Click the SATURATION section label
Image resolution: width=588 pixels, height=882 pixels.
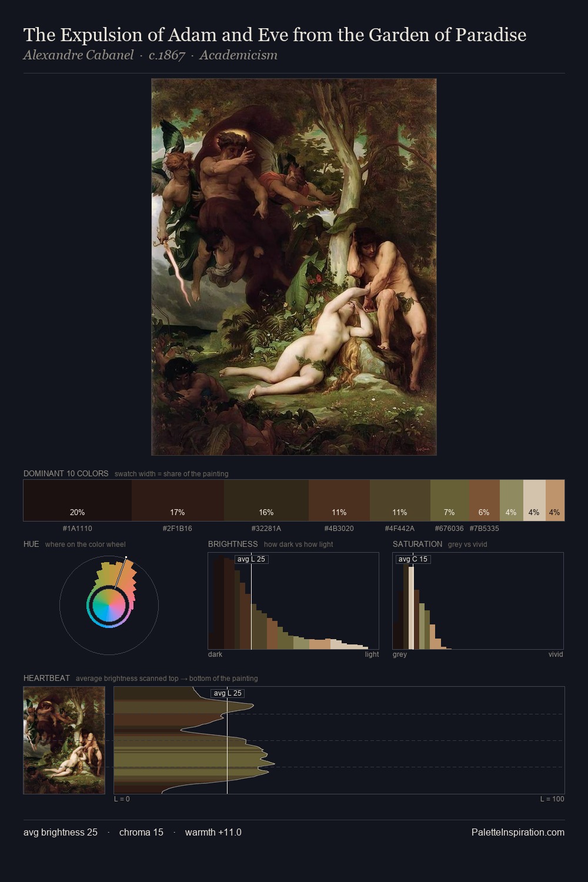(x=417, y=544)
